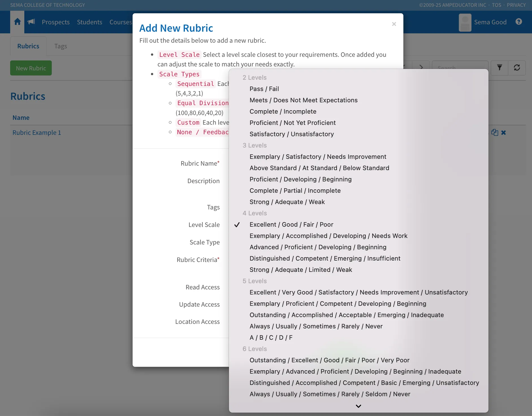Open the Courses menu
The image size is (532, 416).
tap(121, 22)
